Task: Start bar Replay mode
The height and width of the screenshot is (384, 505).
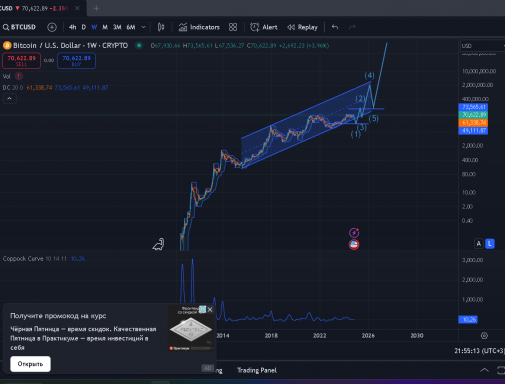Action: [x=302, y=27]
